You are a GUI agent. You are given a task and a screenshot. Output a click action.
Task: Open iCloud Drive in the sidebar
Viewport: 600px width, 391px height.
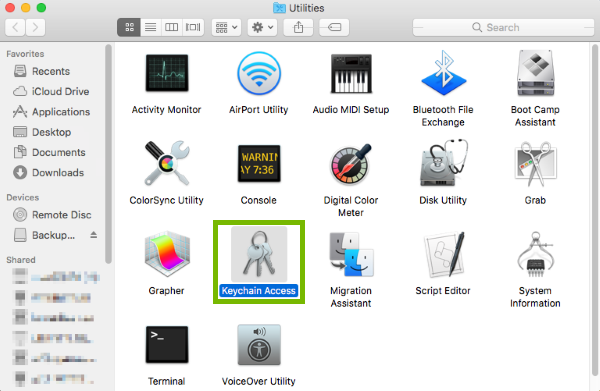click(x=52, y=91)
